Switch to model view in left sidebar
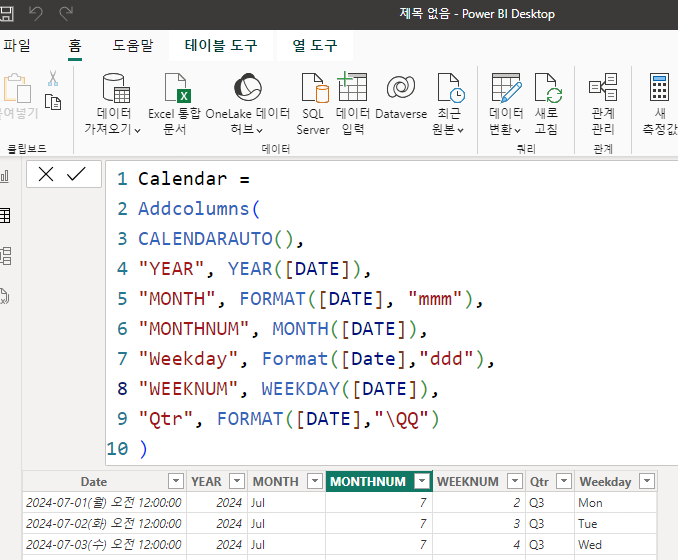This screenshot has height=560, width=678. pos(5,255)
